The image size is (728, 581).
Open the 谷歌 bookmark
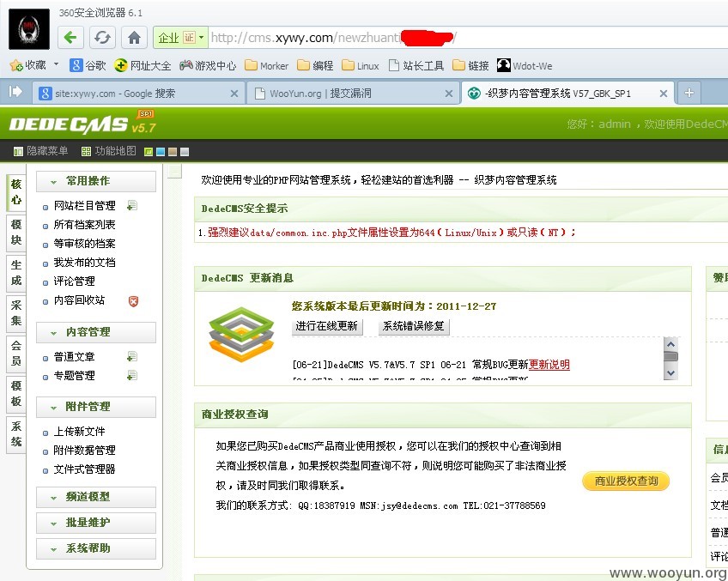[x=88, y=65]
